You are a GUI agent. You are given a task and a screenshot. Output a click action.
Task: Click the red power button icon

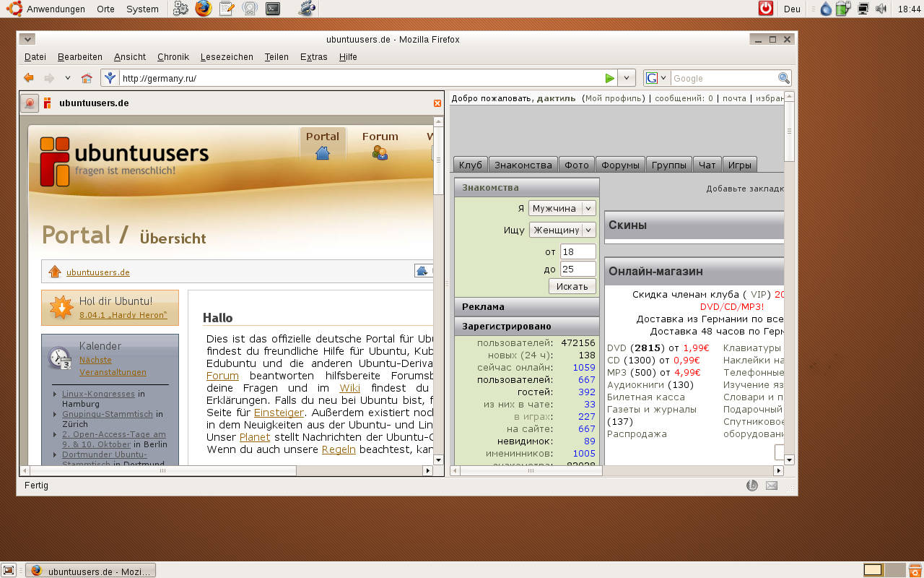pyautogui.click(x=766, y=9)
